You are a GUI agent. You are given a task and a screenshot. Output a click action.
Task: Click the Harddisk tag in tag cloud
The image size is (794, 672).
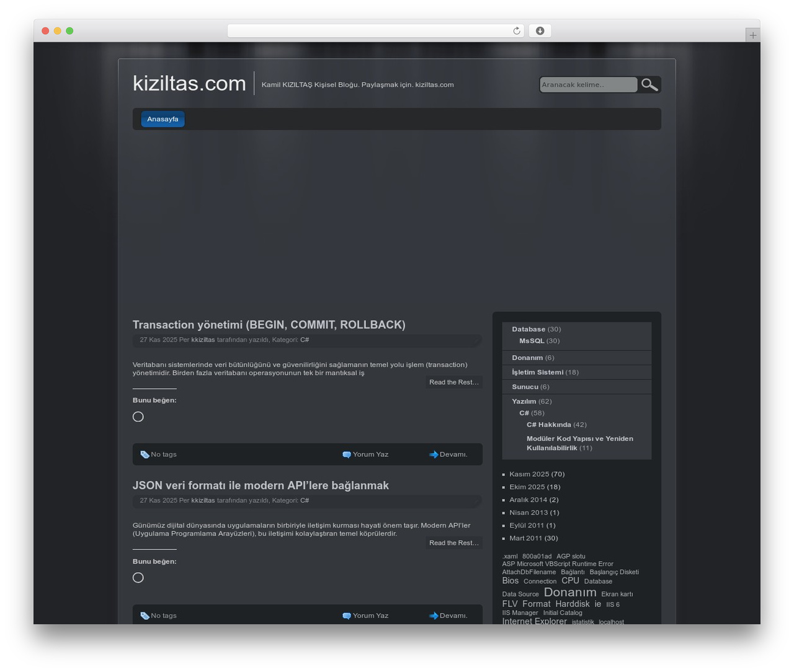click(573, 604)
